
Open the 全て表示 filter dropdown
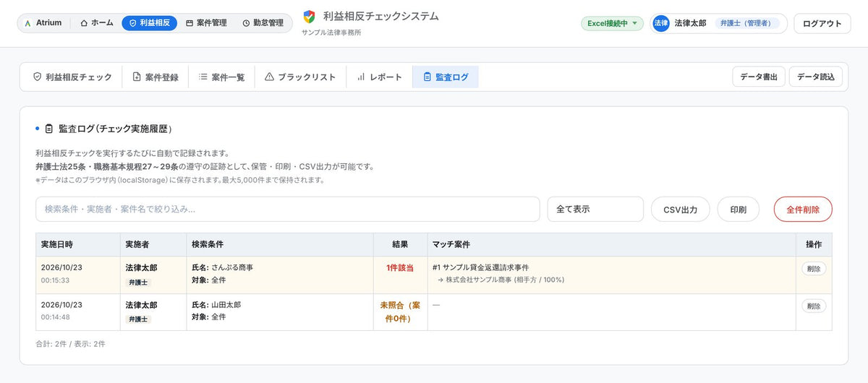pos(595,209)
